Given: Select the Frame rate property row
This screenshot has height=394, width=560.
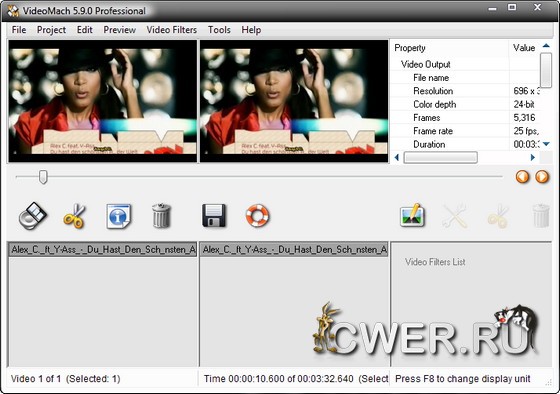Looking at the screenshot, I should [465, 131].
